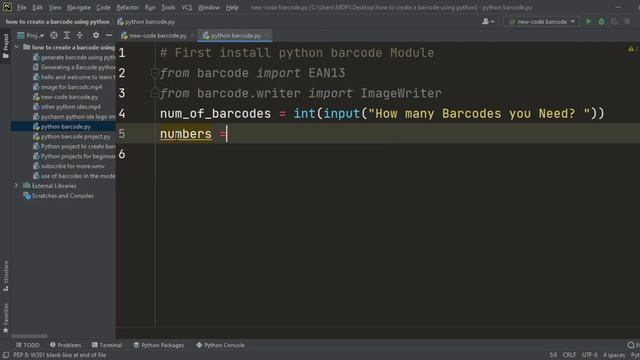Select image for barcods.mp4 file

68,87
